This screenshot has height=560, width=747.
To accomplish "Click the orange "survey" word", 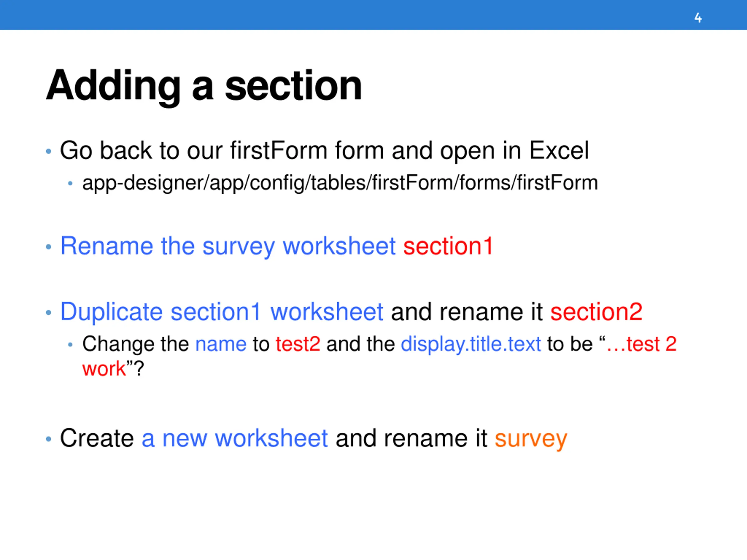I will coord(531,438).
